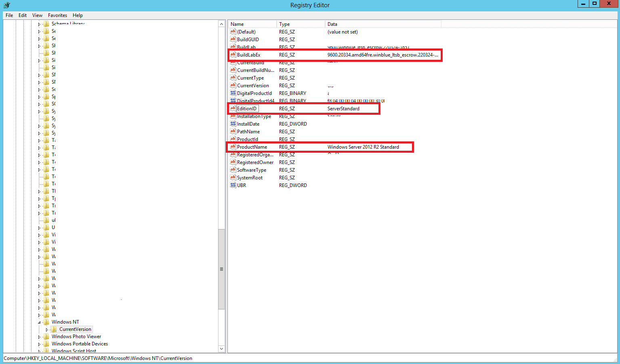620x364 pixels.
Task: Sort values by the Name column header
Action: tap(252, 24)
